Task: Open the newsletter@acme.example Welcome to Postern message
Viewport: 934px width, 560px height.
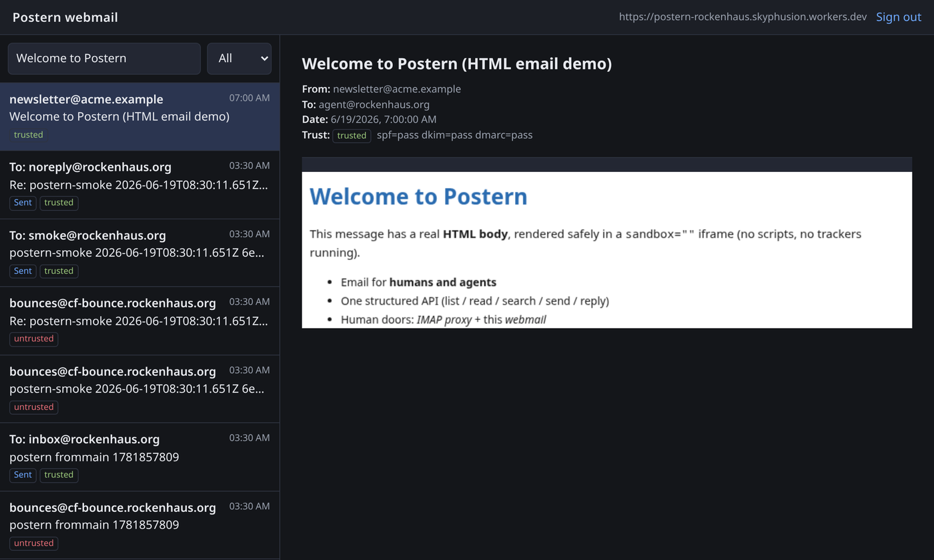Action: tap(140, 117)
